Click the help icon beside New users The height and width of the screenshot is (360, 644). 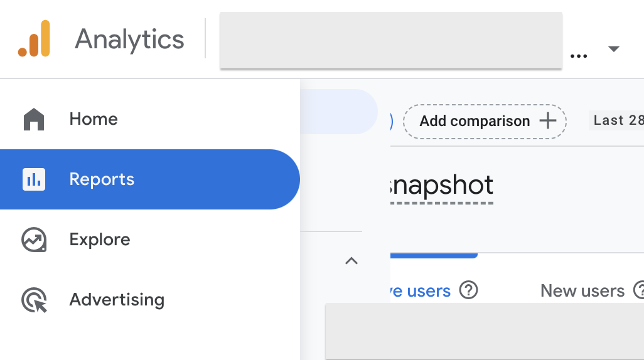click(x=638, y=290)
